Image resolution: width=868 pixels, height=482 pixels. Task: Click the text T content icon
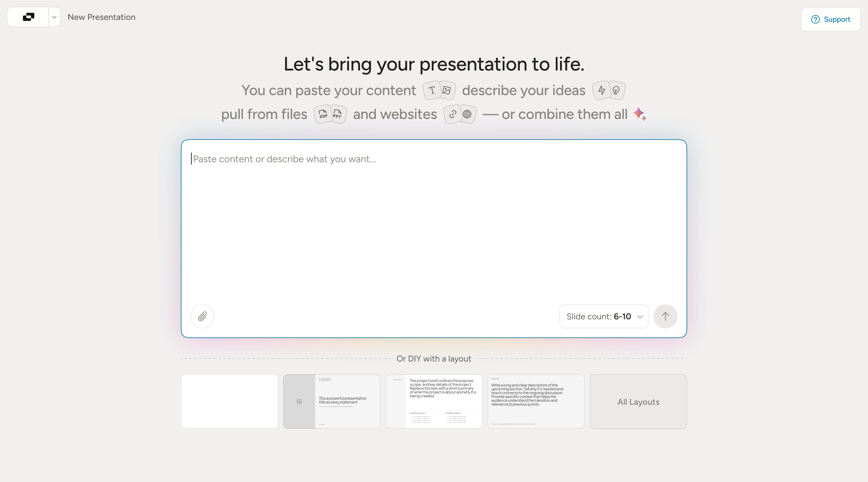pos(432,90)
